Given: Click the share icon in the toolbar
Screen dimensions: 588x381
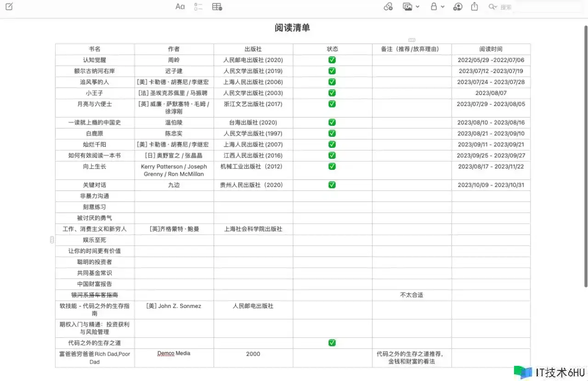Looking at the screenshot, I should click(475, 6).
